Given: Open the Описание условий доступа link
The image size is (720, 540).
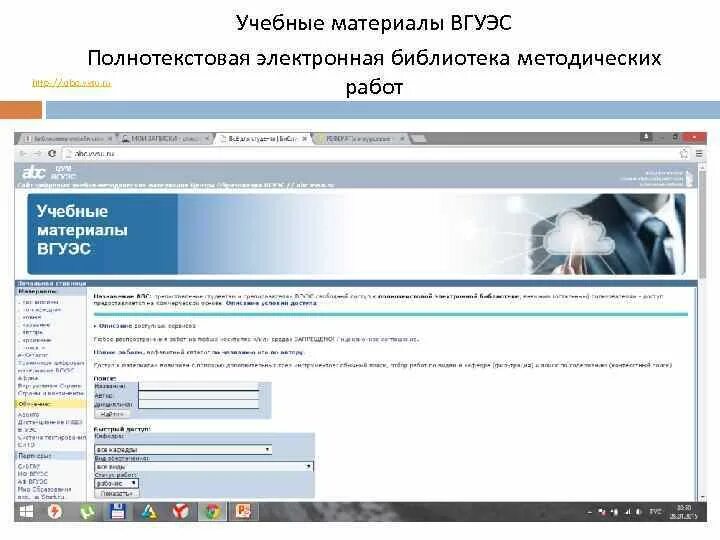Looking at the screenshot, I should click(x=271, y=303).
